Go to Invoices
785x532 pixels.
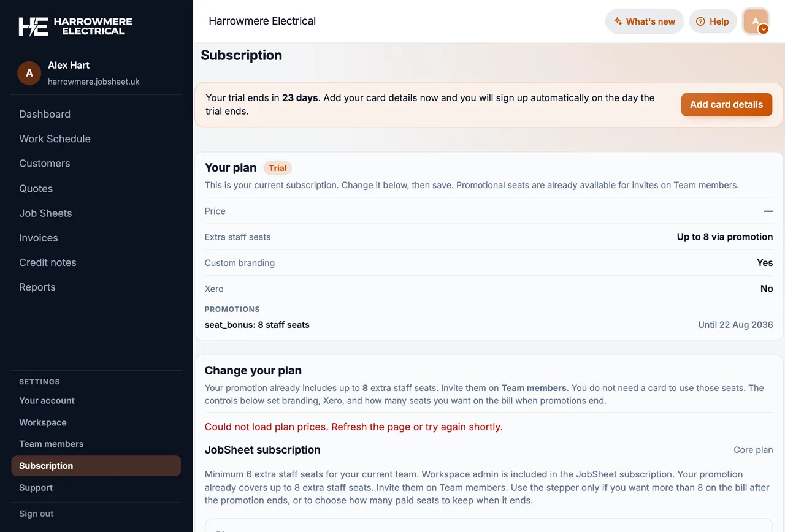[39, 238]
